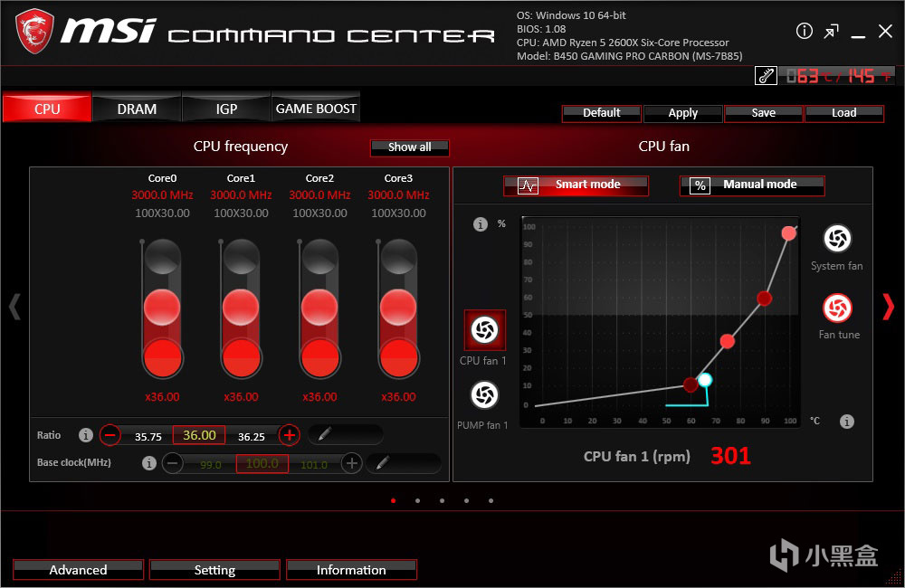The image size is (905, 588).
Task: Open the info icon in title bar
Action: (804, 31)
